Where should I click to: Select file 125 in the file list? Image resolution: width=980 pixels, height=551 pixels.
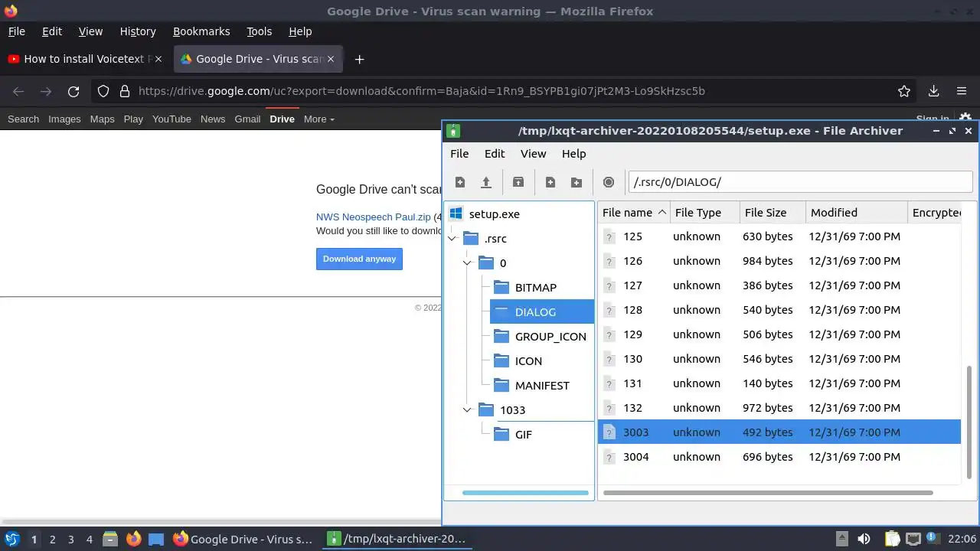[x=779, y=236]
